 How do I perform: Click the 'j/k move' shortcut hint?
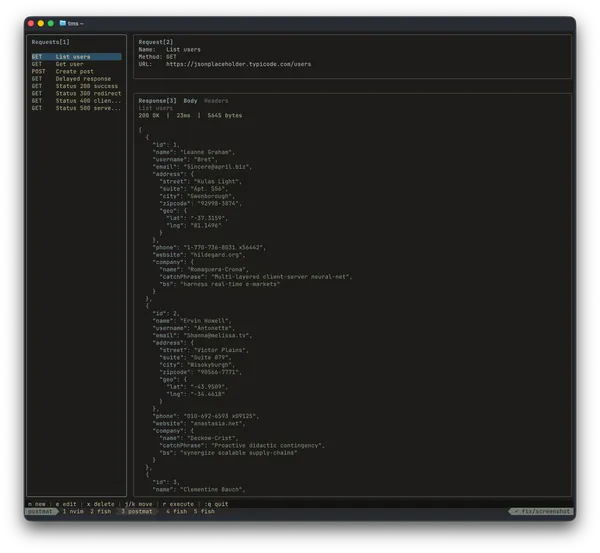click(x=138, y=504)
